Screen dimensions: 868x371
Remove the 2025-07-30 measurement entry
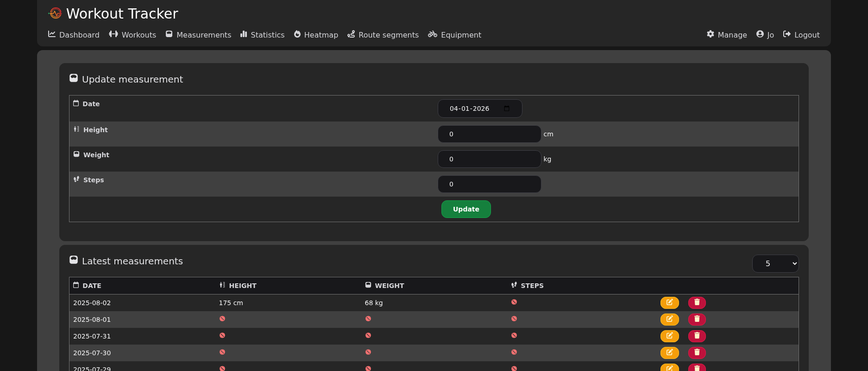[x=697, y=353]
